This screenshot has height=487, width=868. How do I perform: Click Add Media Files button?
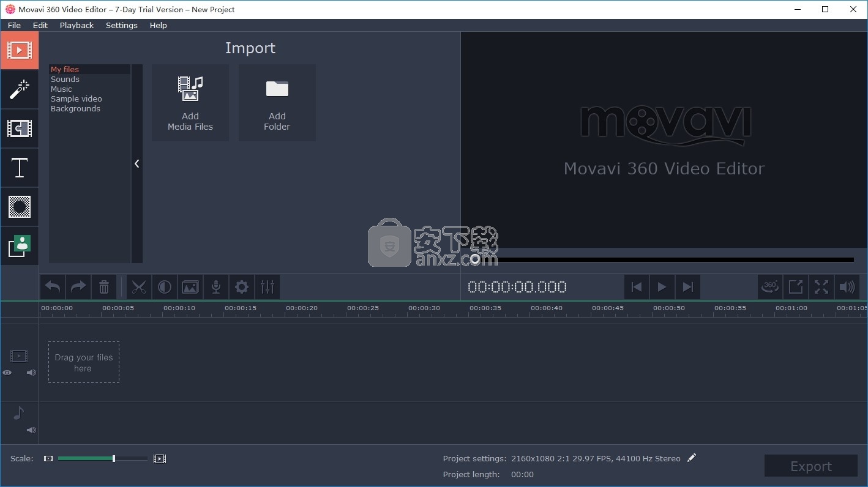click(x=190, y=103)
